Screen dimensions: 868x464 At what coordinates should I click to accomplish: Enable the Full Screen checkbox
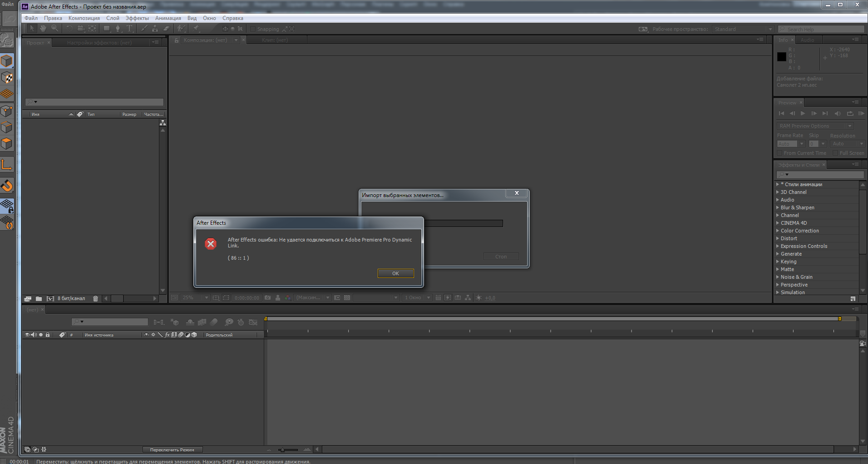tap(835, 153)
